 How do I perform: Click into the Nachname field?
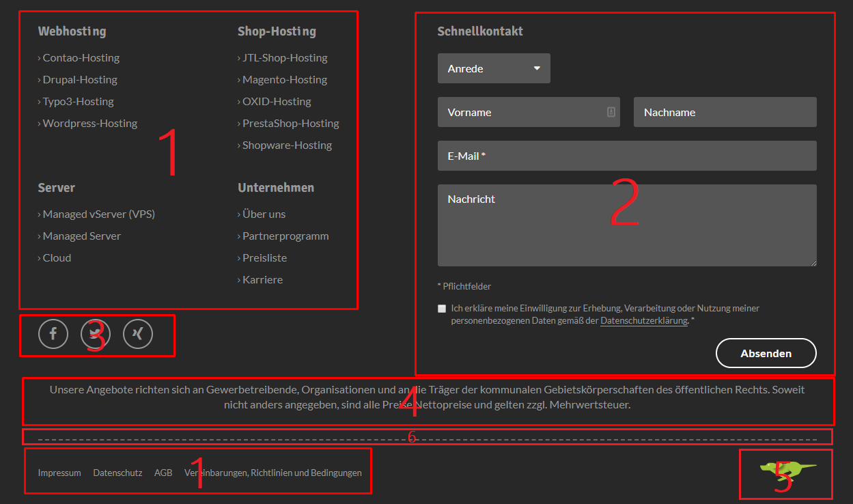coord(725,112)
